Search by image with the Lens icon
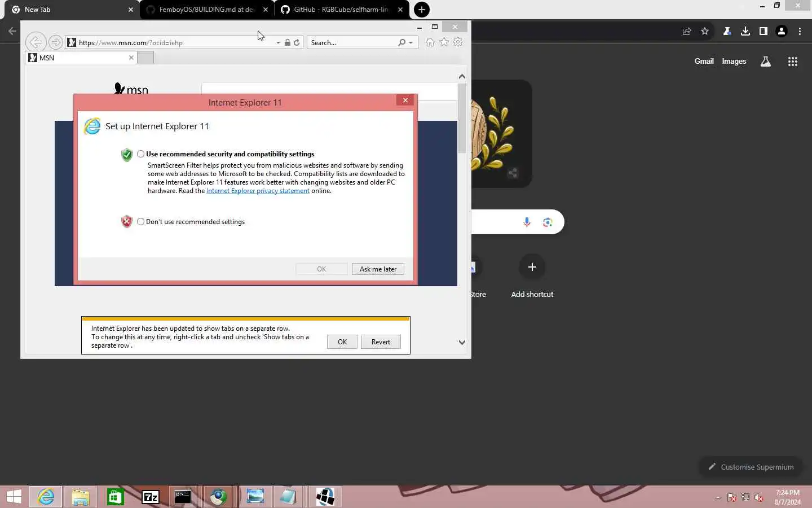Screen dimensions: 812x508 548,222
